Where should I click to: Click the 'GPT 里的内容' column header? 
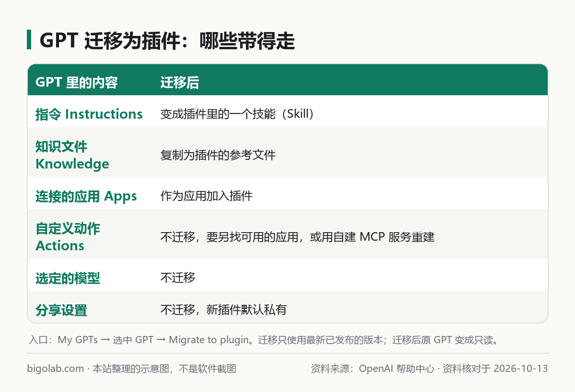77,83
